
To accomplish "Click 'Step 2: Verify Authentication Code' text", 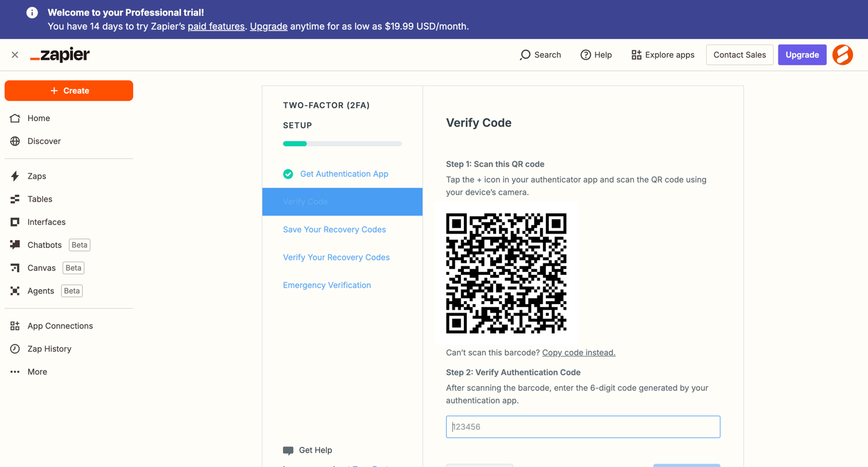I will tap(513, 372).
